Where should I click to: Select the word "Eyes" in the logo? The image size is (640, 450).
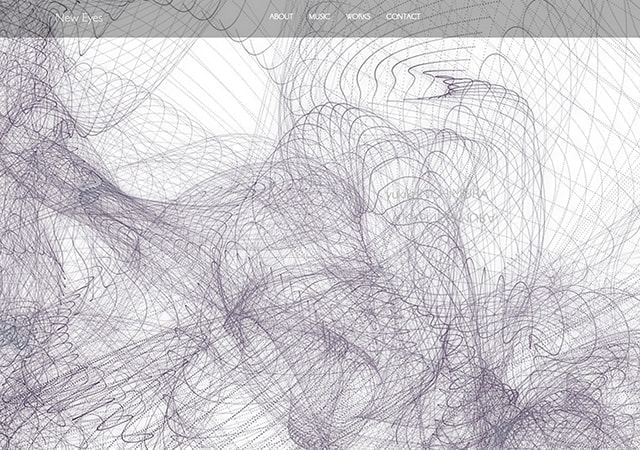91,17
